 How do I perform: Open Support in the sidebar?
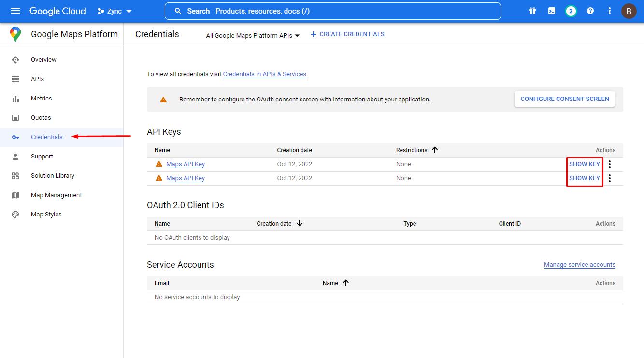42,157
